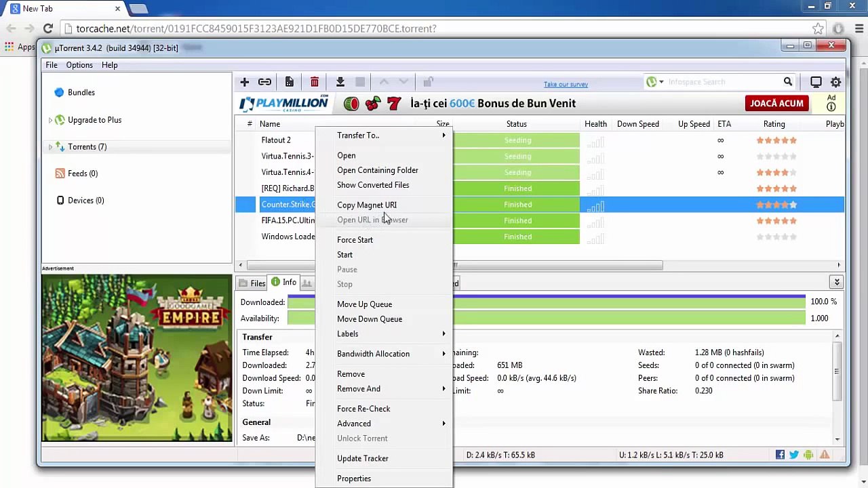This screenshot has width=868, height=488.
Task: Click the Twitter icon in status bar
Action: pyautogui.click(x=794, y=455)
